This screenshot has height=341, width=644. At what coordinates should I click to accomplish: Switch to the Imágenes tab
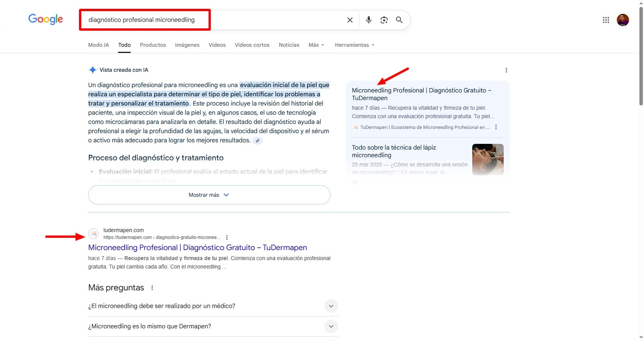tap(187, 45)
